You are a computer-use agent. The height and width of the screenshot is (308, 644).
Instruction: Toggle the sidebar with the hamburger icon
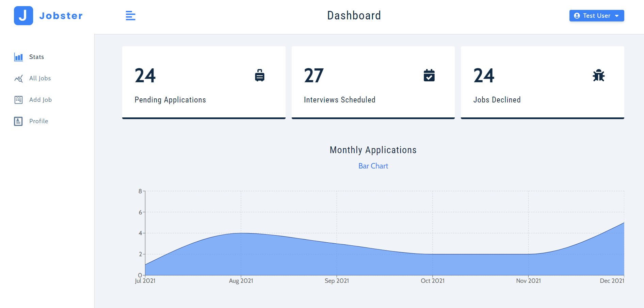tap(130, 16)
